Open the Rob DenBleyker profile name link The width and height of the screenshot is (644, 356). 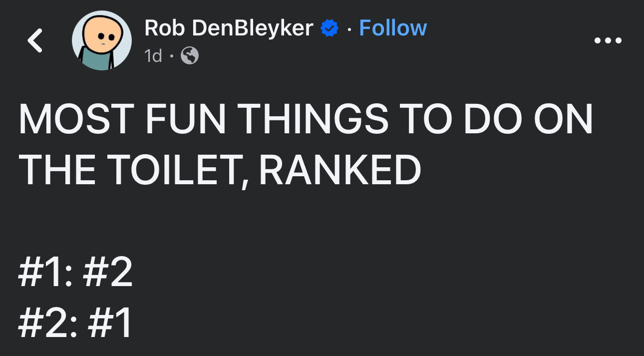tap(229, 28)
